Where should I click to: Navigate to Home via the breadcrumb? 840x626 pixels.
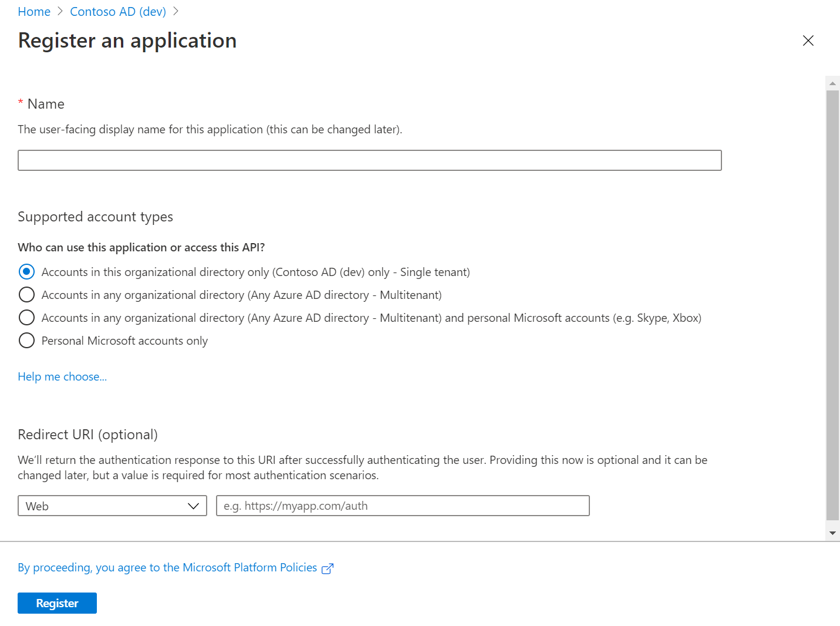(33, 11)
